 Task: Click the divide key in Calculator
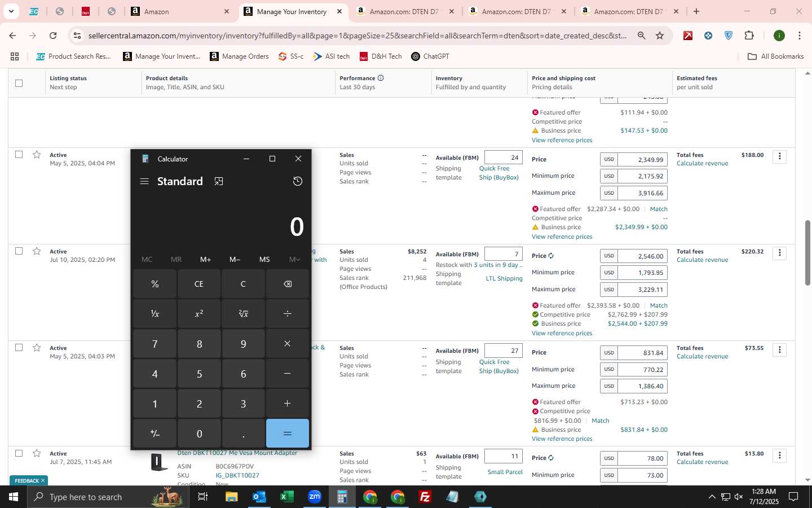point(288,313)
